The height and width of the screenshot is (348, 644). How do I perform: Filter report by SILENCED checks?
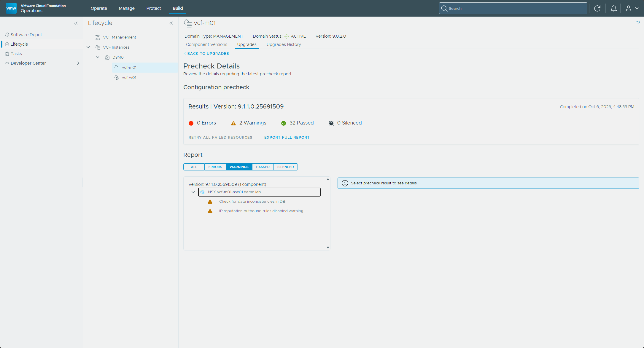[286, 167]
